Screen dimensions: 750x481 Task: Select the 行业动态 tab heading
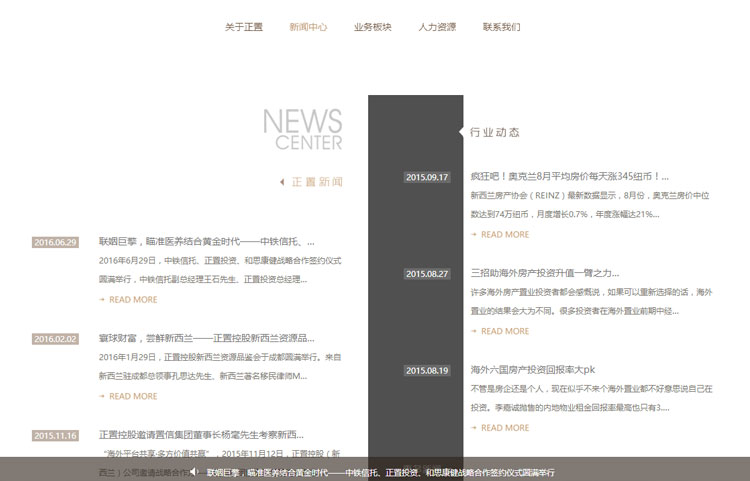495,132
